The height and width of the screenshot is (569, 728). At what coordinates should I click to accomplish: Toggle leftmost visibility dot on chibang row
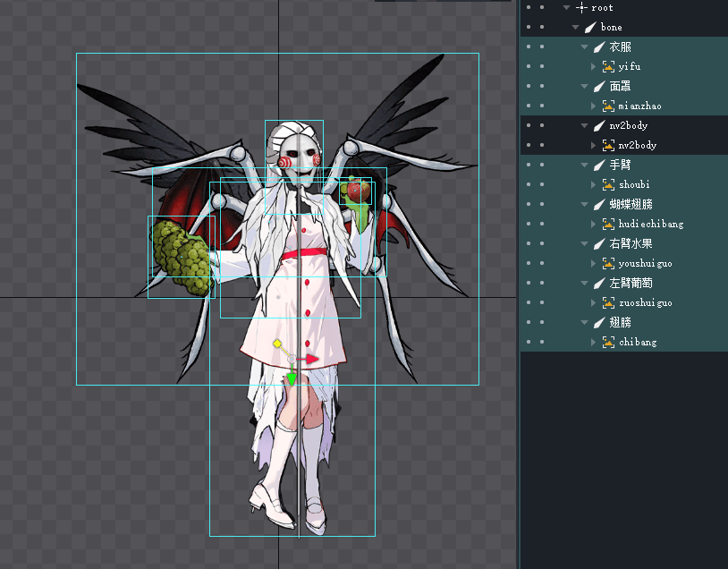(x=528, y=342)
